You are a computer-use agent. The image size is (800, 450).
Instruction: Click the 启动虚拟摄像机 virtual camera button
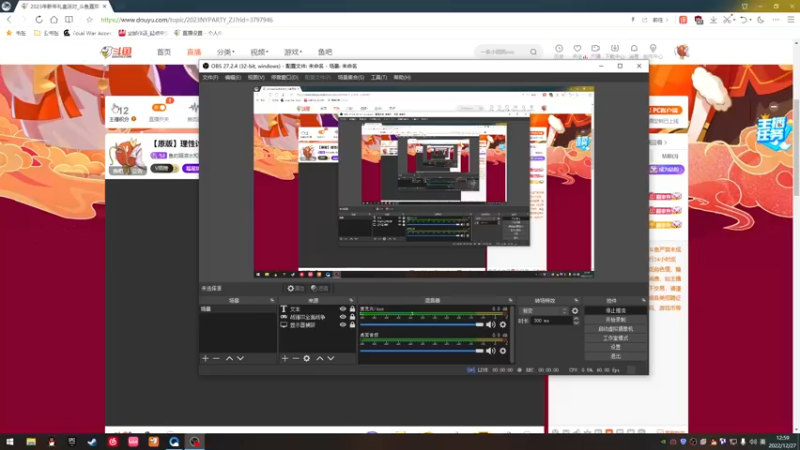(x=615, y=329)
